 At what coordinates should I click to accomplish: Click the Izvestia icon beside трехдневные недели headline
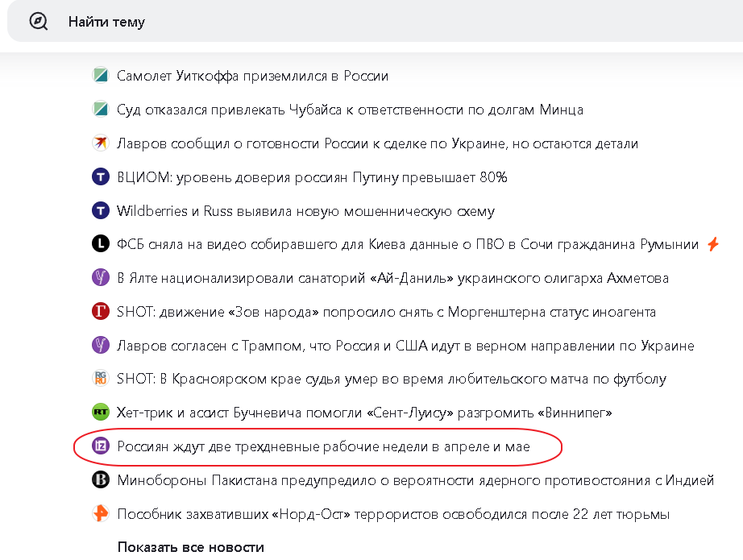100,446
